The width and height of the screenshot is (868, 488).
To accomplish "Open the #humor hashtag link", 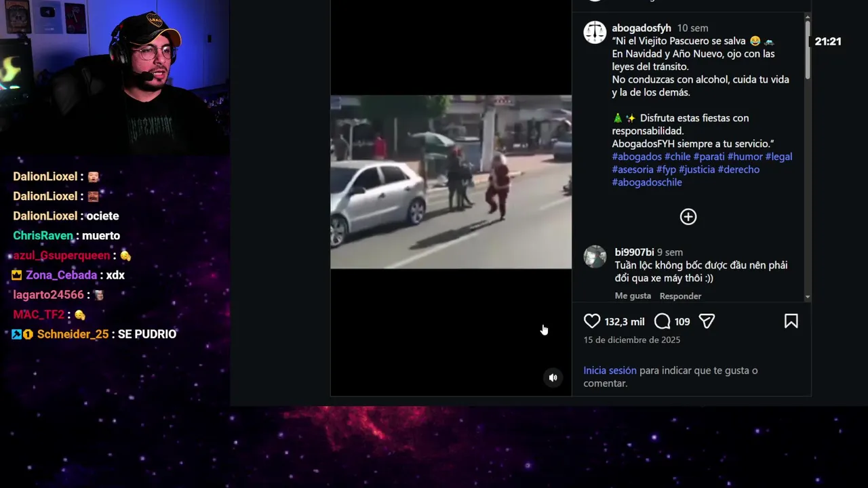I will pyautogui.click(x=745, y=157).
